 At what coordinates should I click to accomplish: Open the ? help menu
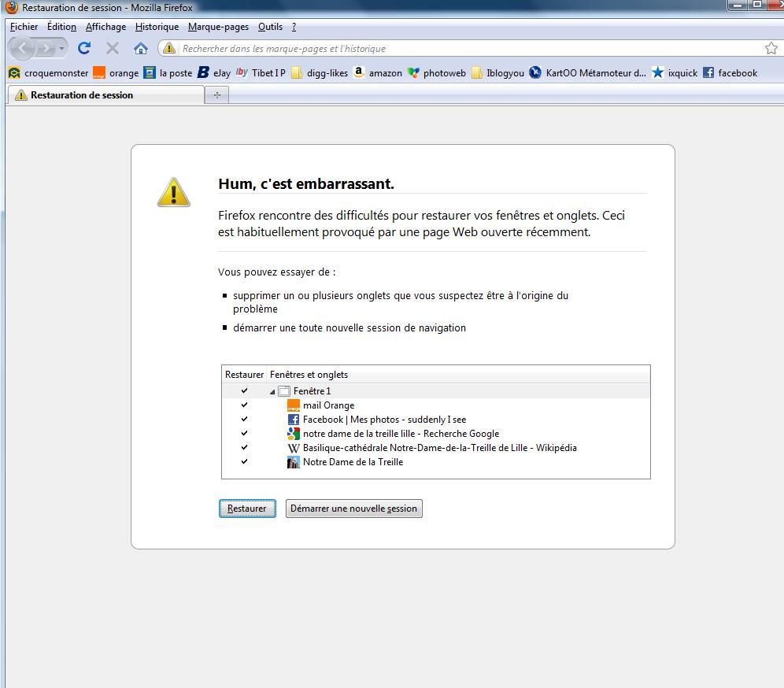click(294, 27)
